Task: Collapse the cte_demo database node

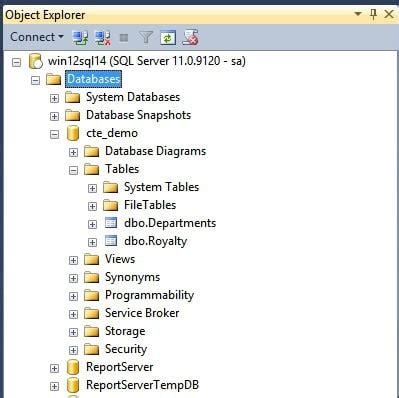Action: (54, 134)
